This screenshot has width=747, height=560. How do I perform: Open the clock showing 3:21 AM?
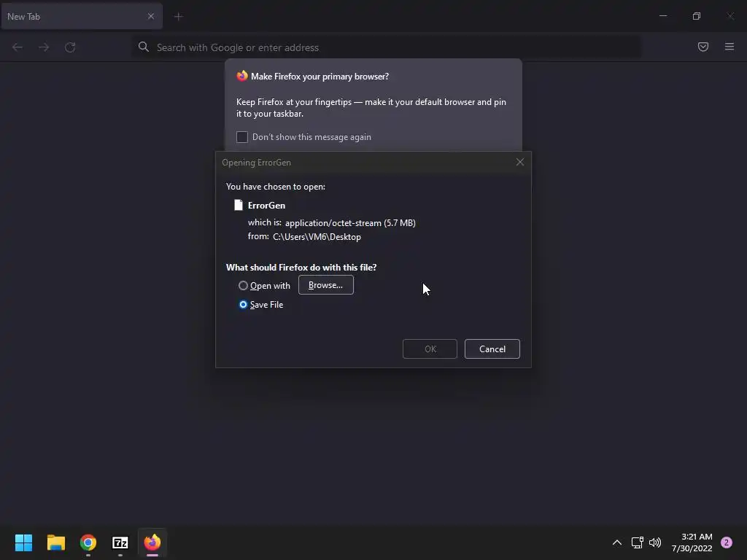pos(692,542)
